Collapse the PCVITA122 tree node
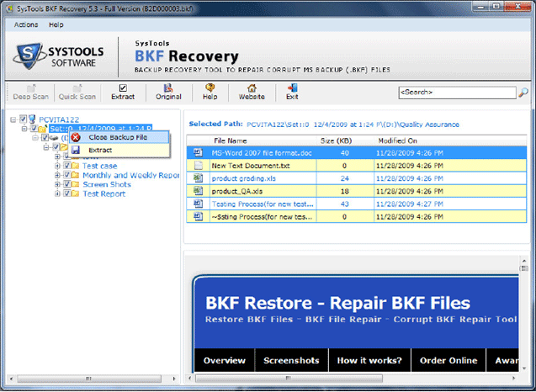The image size is (536, 392). click(x=13, y=119)
